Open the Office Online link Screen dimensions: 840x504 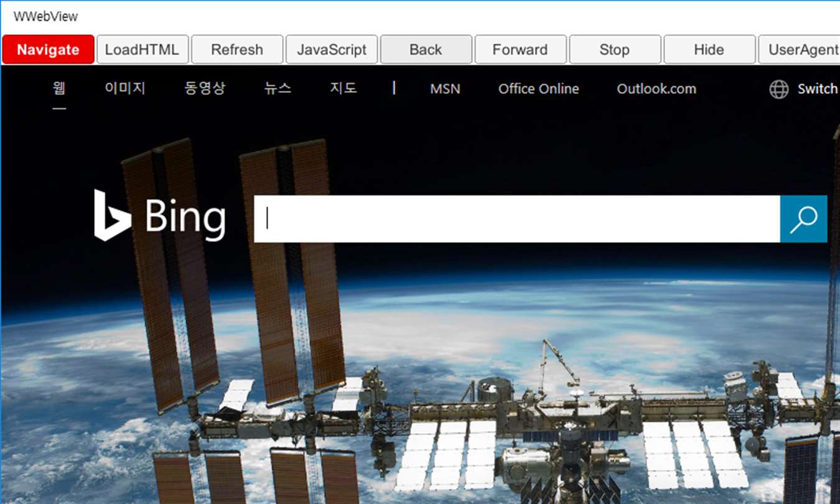539,89
